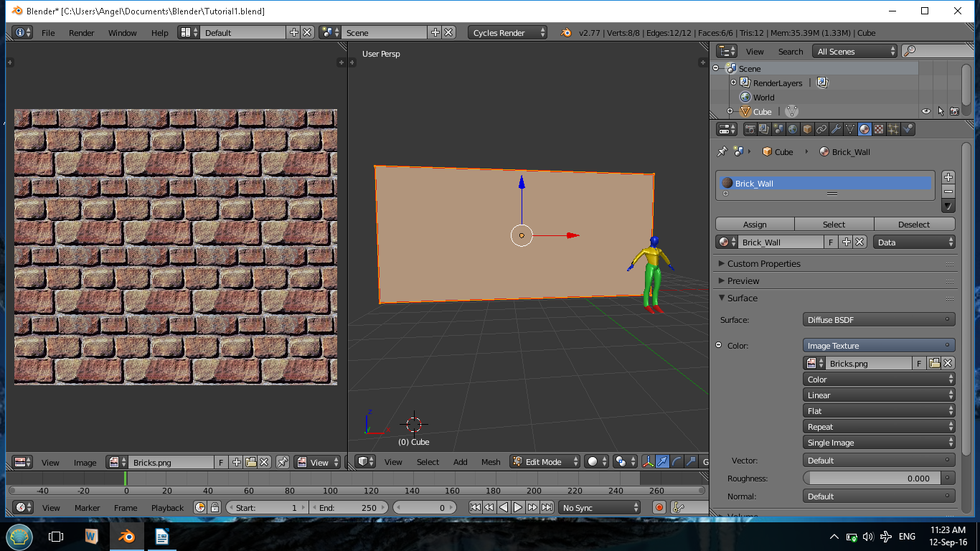Open the Diffuse BSDF surface dropdown

(879, 320)
